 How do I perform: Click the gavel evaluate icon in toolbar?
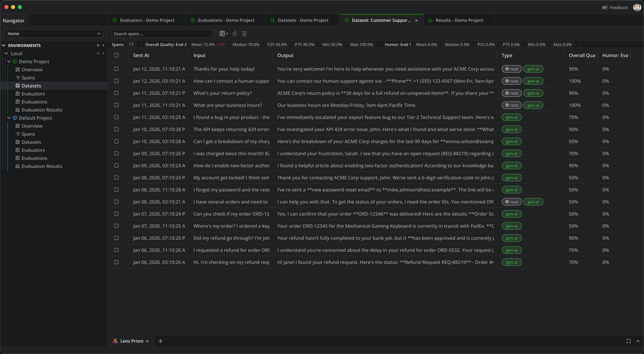pos(234,34)
